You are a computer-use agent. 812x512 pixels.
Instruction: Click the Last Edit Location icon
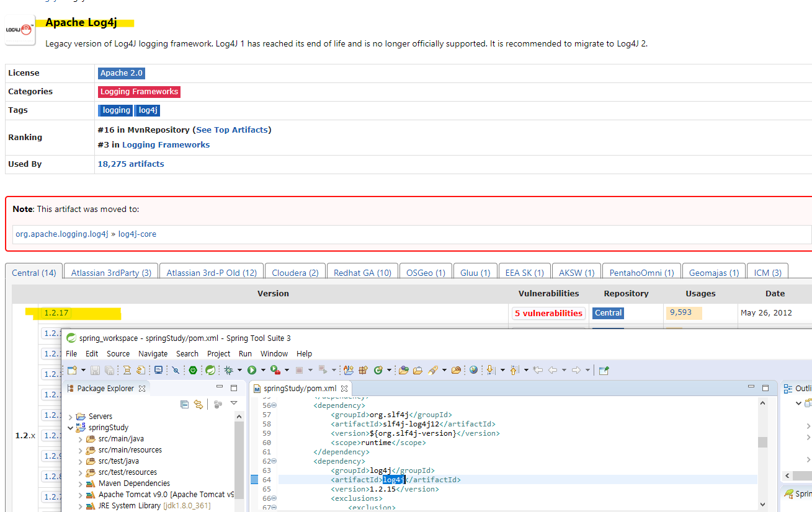(x=538, y=370)
